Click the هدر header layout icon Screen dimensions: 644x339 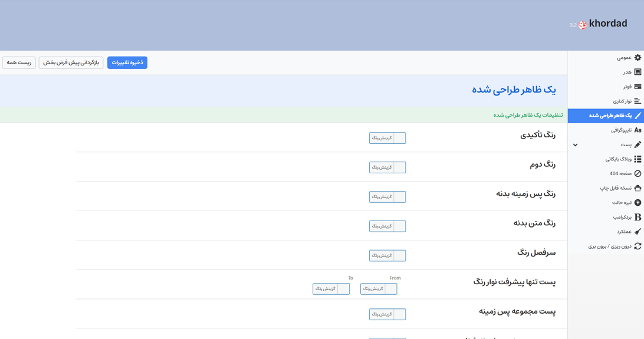(638, 72)
